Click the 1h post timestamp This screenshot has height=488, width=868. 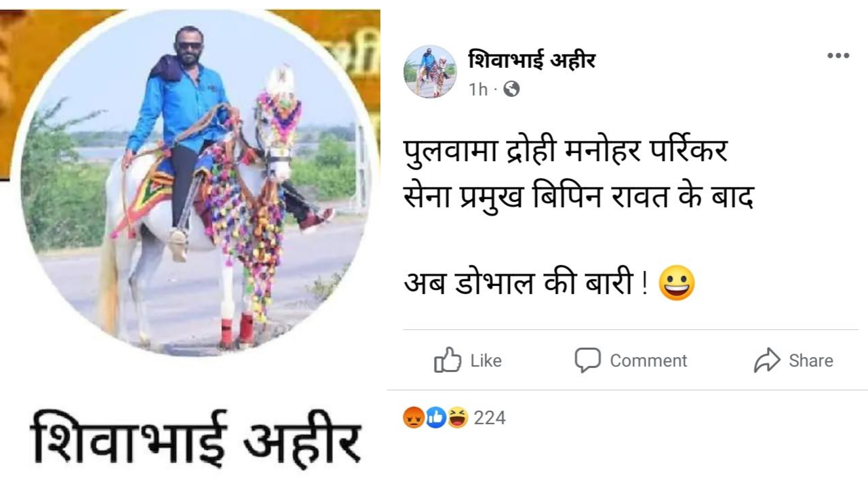coord(477,89)
